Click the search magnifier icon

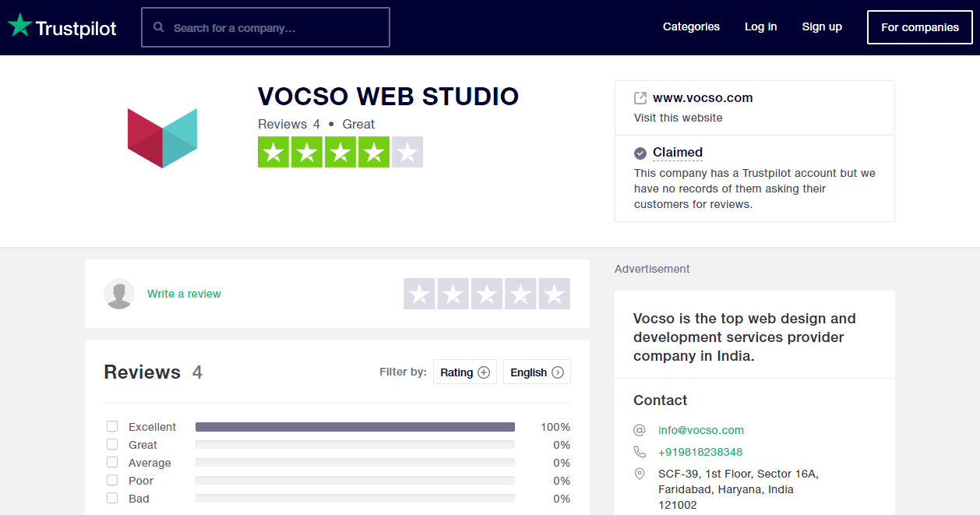[159, 27]
